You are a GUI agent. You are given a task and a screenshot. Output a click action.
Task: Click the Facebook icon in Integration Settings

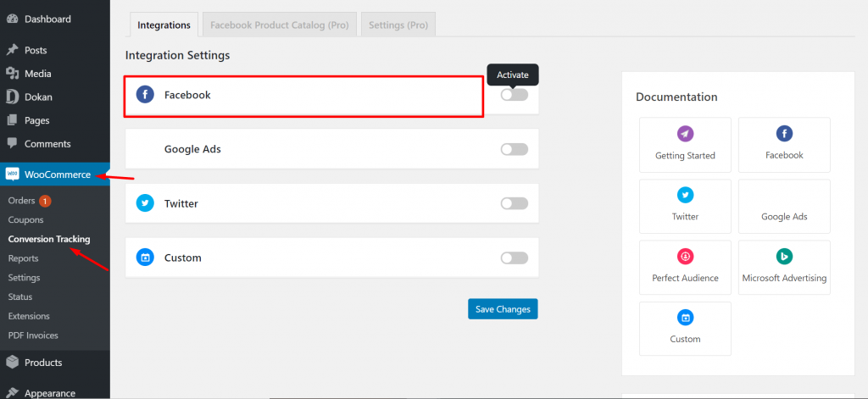coord(145,95)
